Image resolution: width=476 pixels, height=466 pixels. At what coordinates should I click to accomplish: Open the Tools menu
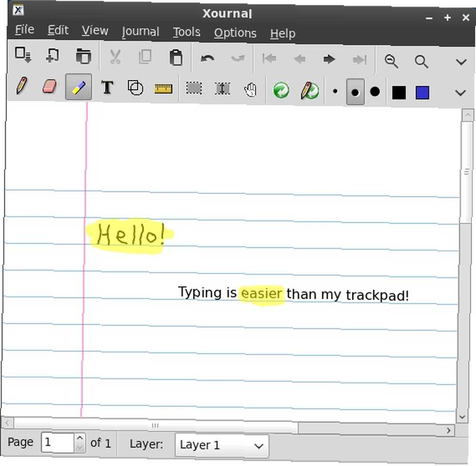pos(187,32)
